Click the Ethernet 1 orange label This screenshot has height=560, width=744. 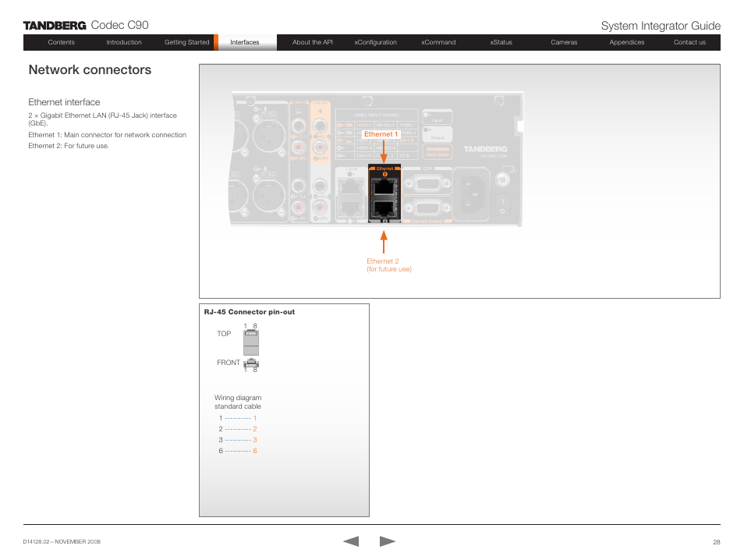[381, 134]
